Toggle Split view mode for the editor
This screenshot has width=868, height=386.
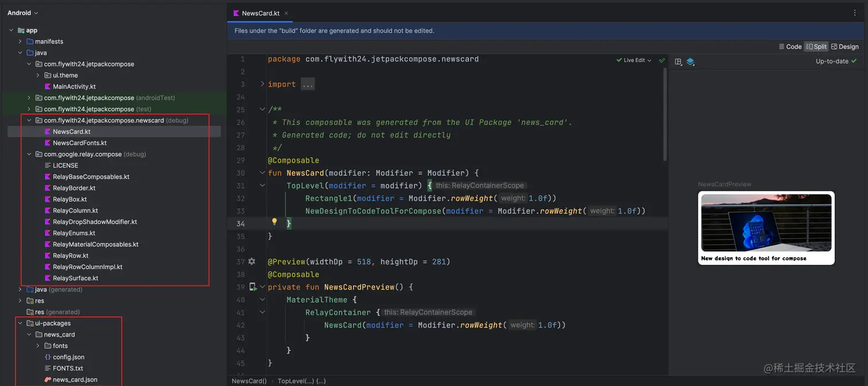817,47
